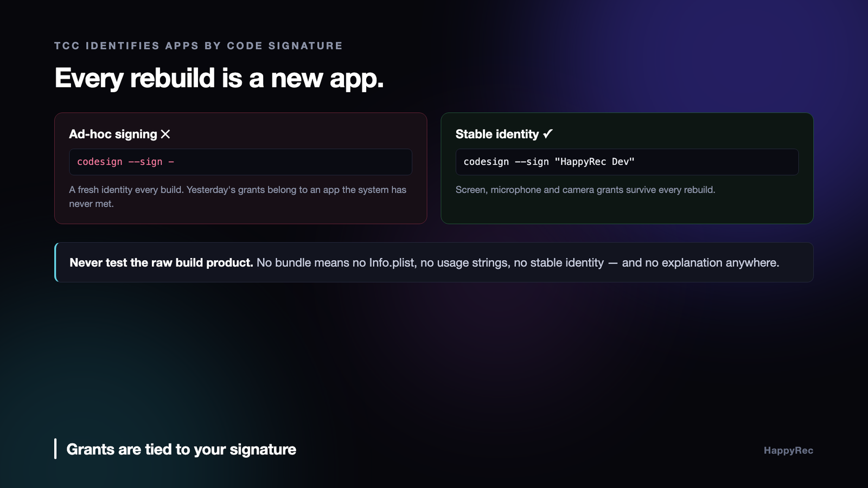Click the X icon beside Ad-hoc signing

165,134
